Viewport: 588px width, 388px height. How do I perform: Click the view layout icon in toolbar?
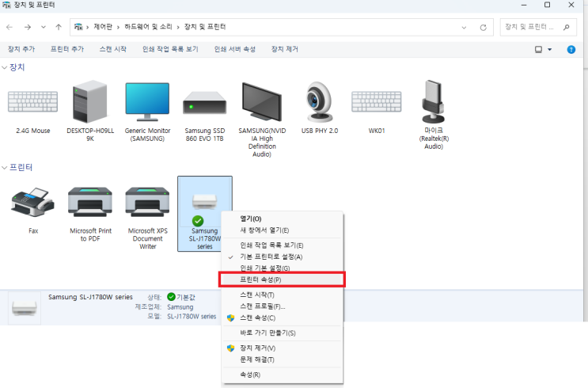pos(538,50)
